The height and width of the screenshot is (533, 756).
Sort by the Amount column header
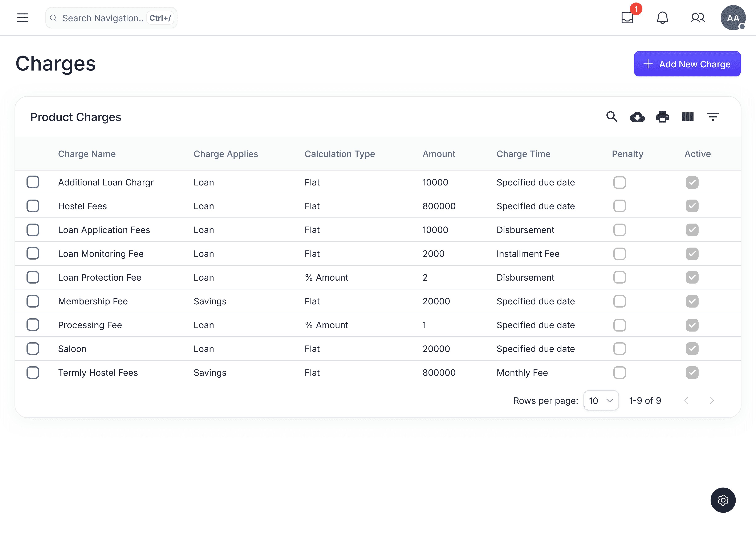tap(439, 154)
